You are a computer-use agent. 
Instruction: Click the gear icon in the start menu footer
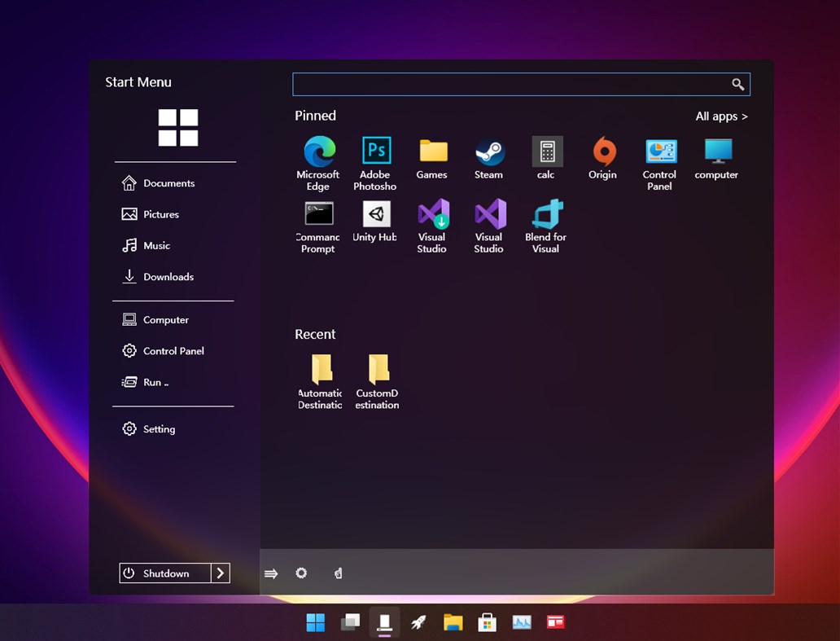coord(301,573)
